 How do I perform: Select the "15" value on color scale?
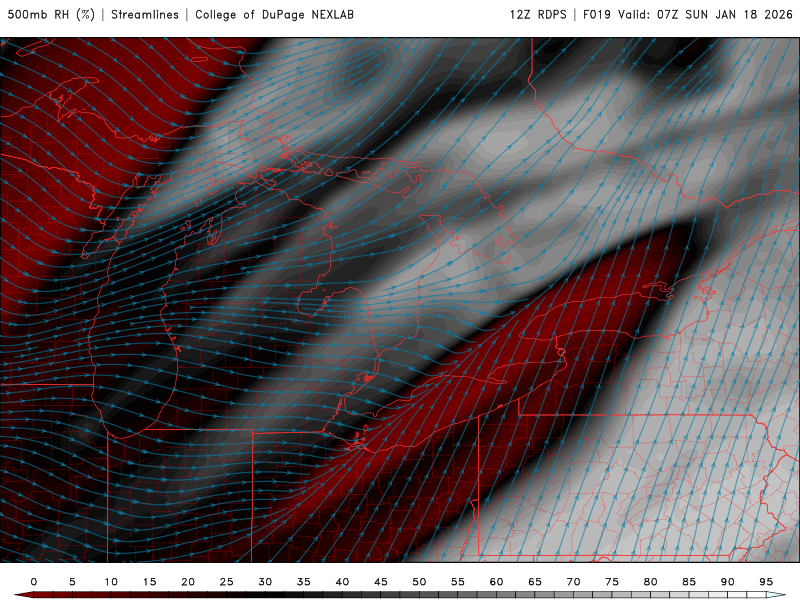[x=149, y=582]
